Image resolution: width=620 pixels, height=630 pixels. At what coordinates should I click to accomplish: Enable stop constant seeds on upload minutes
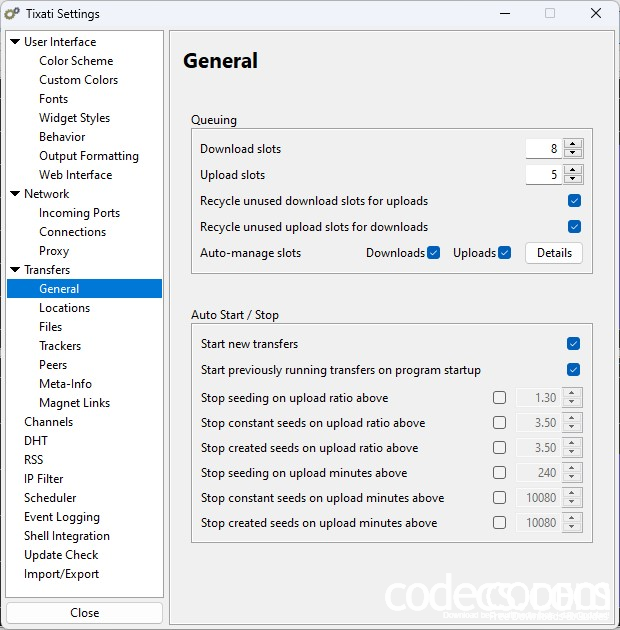(x=499, y=498)
